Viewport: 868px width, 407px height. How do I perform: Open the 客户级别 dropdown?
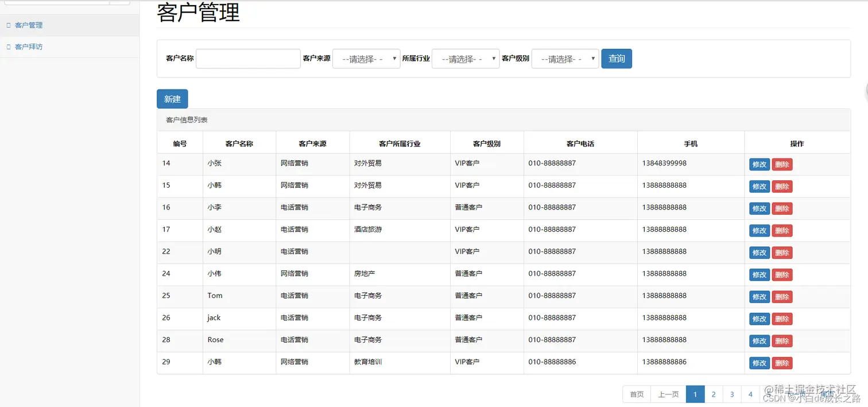(565, 59)
